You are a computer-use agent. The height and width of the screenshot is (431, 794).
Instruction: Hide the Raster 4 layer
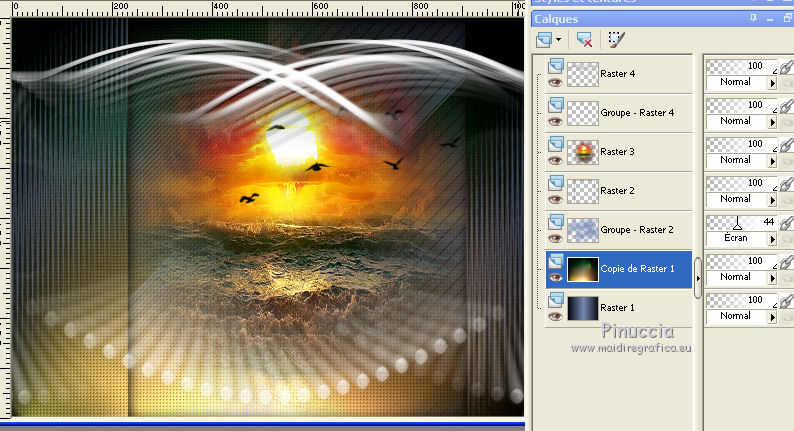pyautogui.click(x=555, y=82)
